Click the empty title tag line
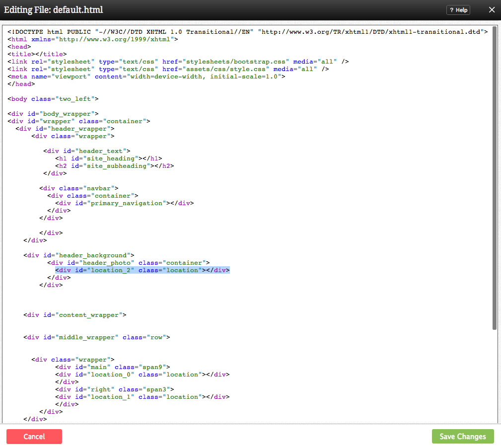Screen dimensions: 501x448 [37, 54]
